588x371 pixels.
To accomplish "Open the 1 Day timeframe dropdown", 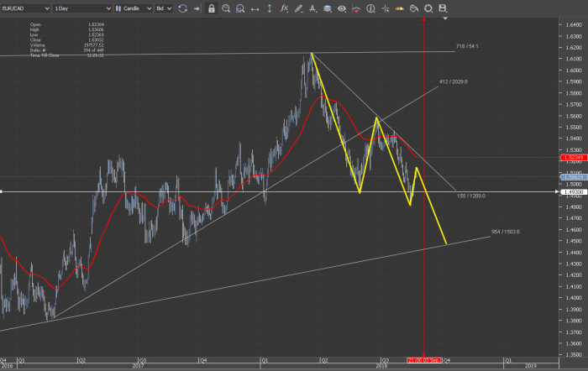I will 82,8.
